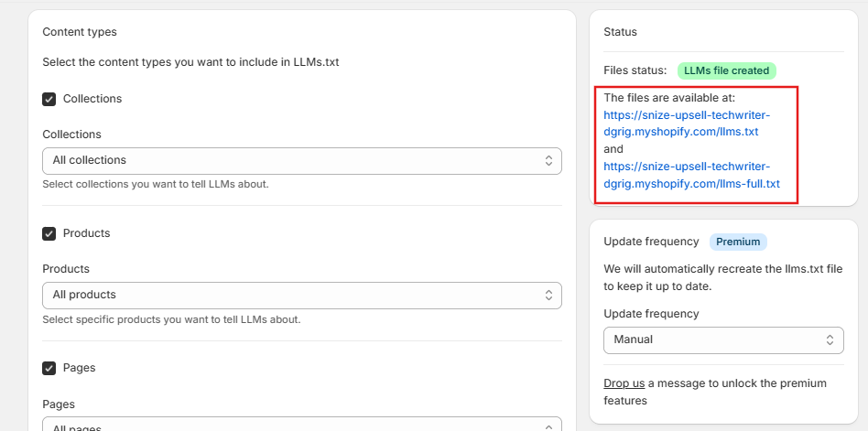Expand the Manual update frequency dropdown
868x431 pixels.
tap(722, 339)
